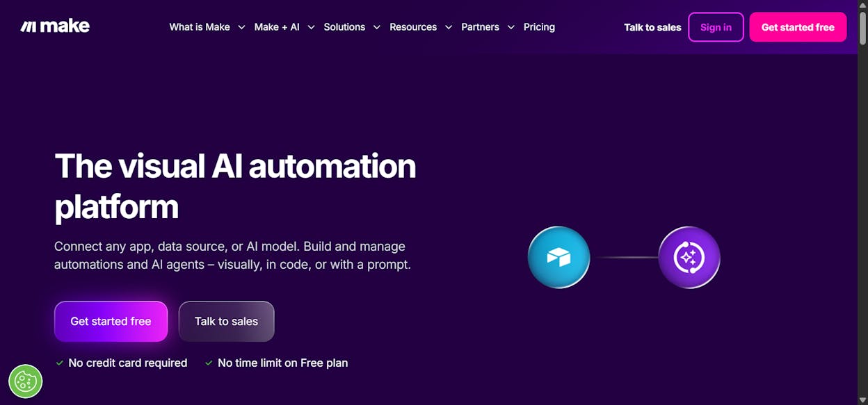Click the scrollbar down arrow
The width and height of the screenshot is (868, 405).
(862, 399)
